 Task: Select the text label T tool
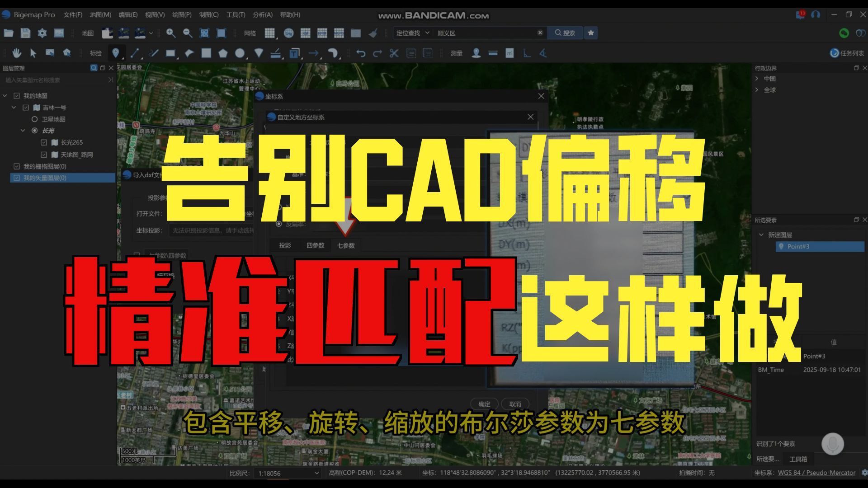pyautogui.click(x=295, y=53)
